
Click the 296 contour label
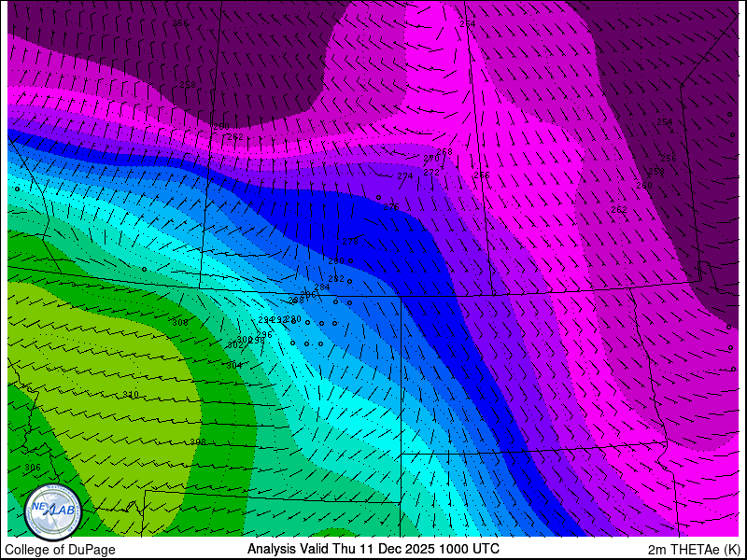click(x=265, y=335)
